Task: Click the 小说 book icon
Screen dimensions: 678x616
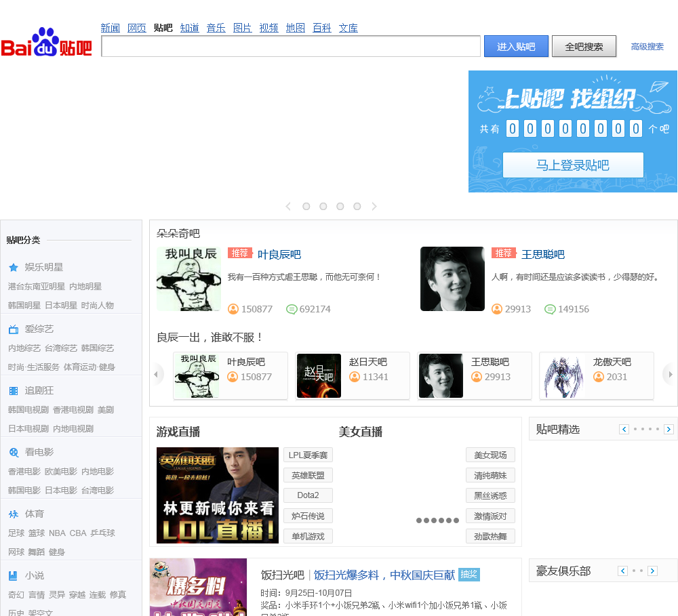Action: [13, 576]
